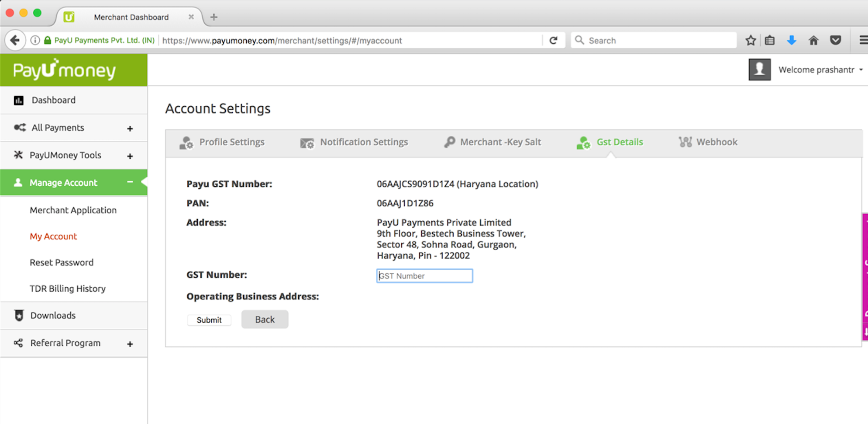Switch to Notification Settings tab
This screenshot has height=424, width=868.
click(x=354, y=142)
